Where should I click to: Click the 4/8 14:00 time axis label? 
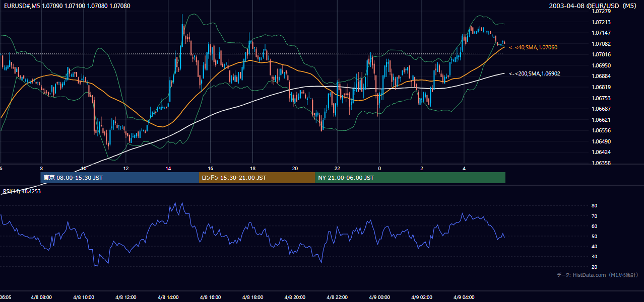(168, 297)
